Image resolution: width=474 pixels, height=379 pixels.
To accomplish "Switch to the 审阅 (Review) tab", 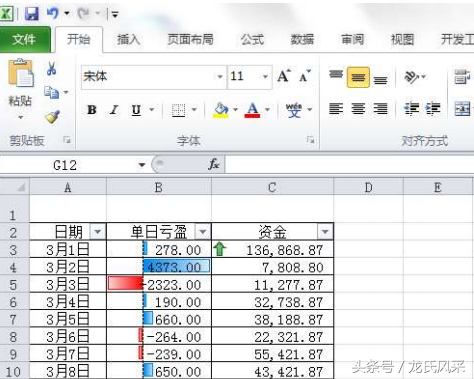I will coord(352,40).
